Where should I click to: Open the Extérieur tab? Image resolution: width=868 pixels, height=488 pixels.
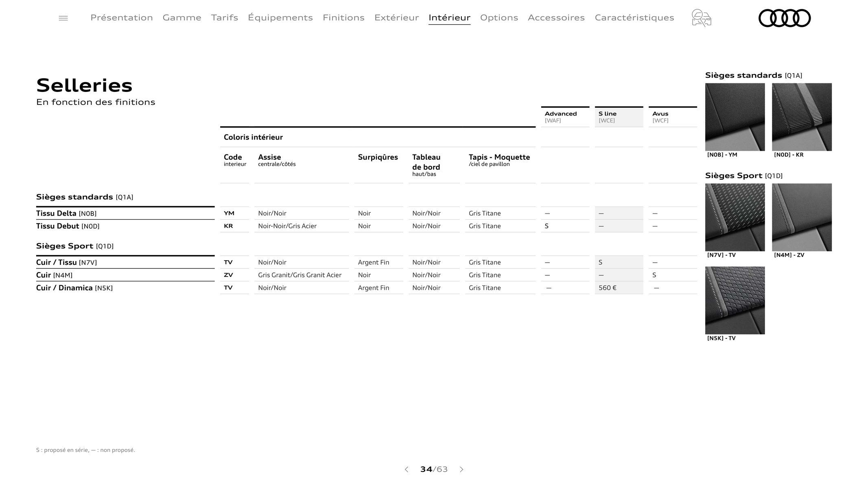tap(396, 17)
